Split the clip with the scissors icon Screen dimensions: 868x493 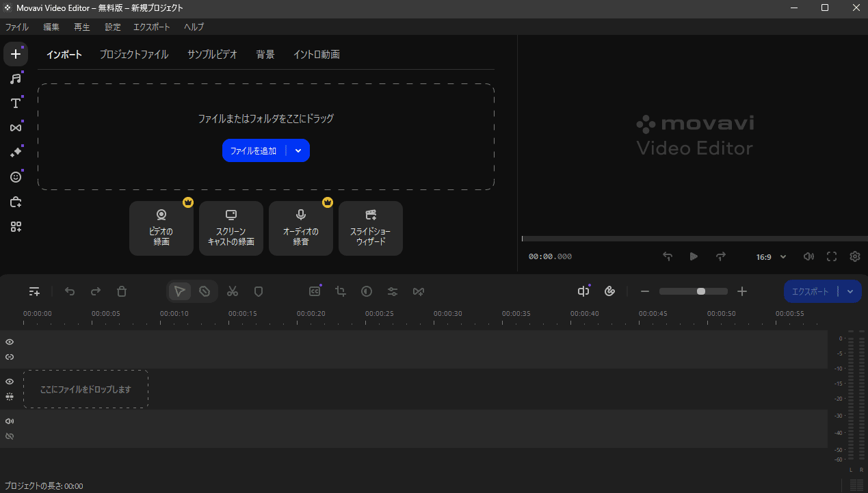pyautogui.click(x=233, y=291)
